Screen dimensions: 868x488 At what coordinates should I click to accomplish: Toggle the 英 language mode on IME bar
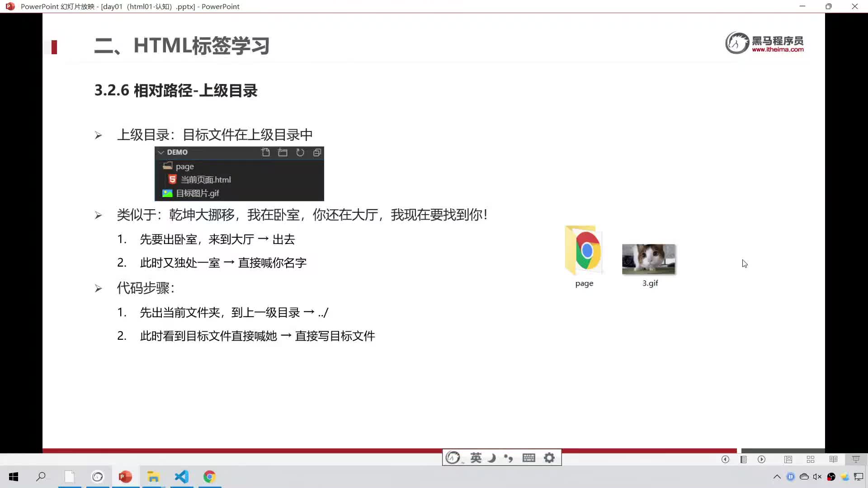[x=476, y=458]
